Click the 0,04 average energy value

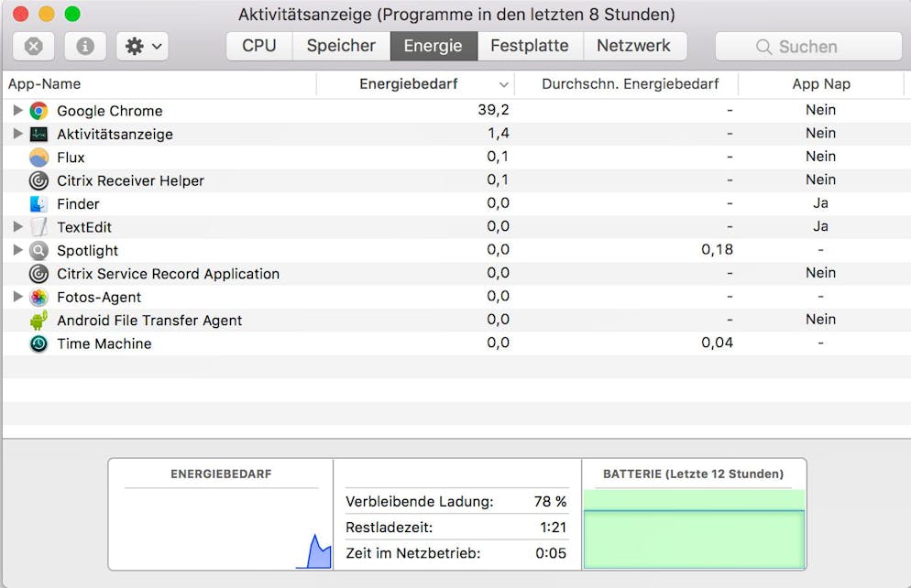[717, 343]
